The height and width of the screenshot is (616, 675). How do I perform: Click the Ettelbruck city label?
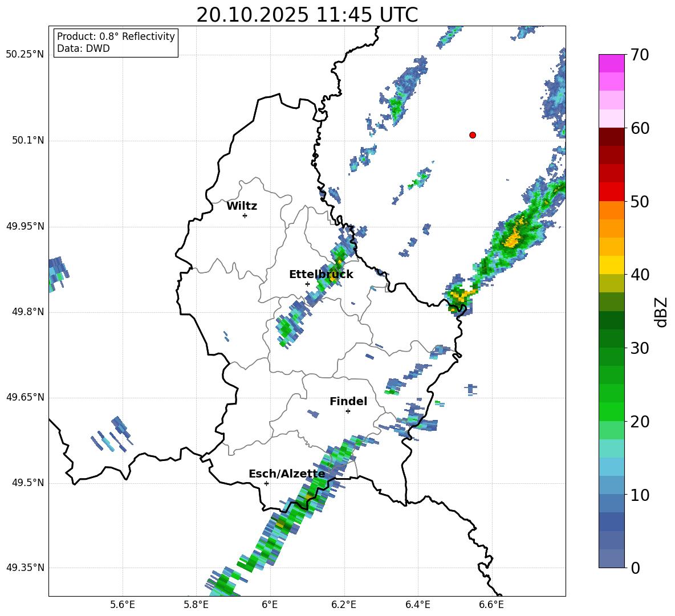coord(321,275)
